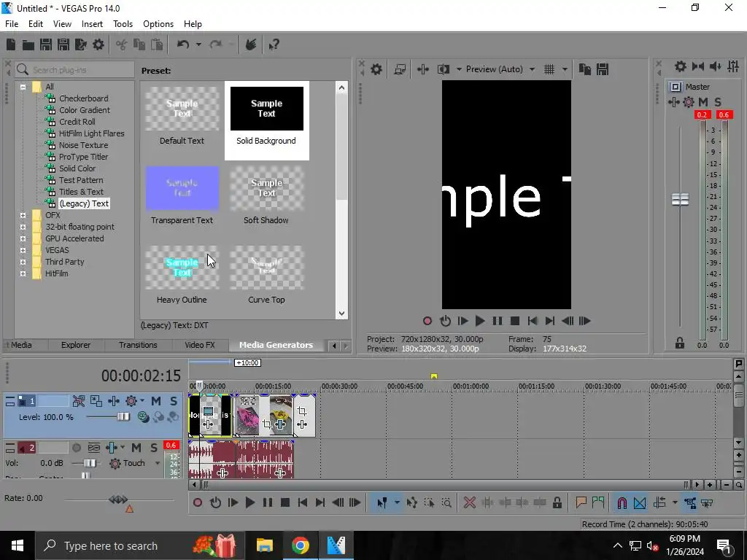The image size is (747, 560).
Task: Open a project with the folder icon
Action: [28, 44]
